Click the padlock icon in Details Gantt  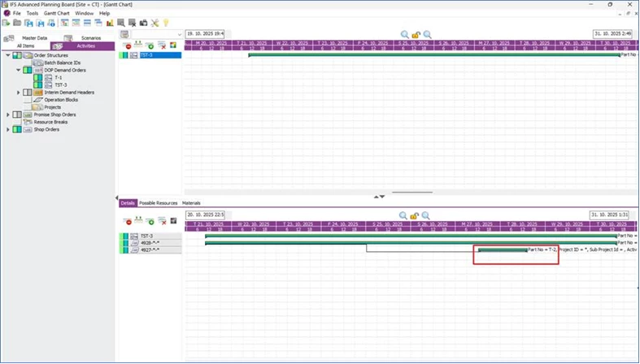pyautogui.click(x=415, y=216)
